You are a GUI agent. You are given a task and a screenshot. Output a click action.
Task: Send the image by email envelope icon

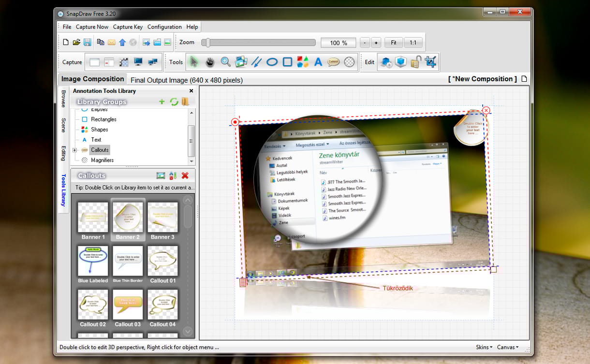(x=111, y=43)
